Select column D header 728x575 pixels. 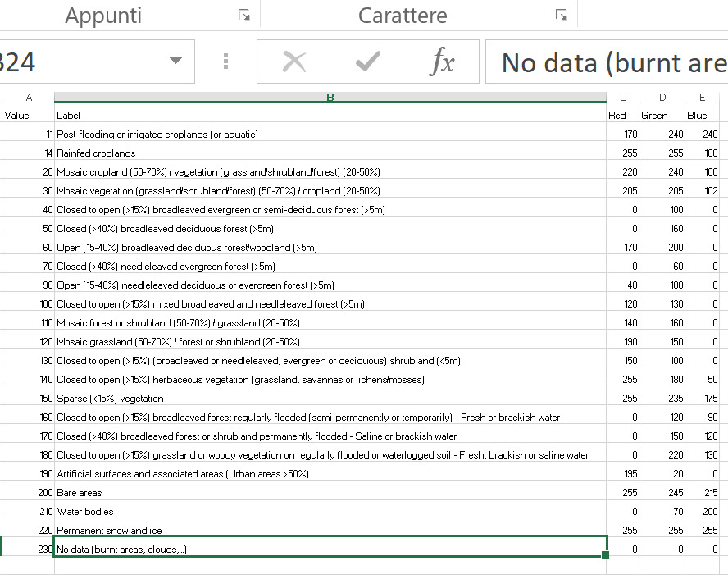662,97
